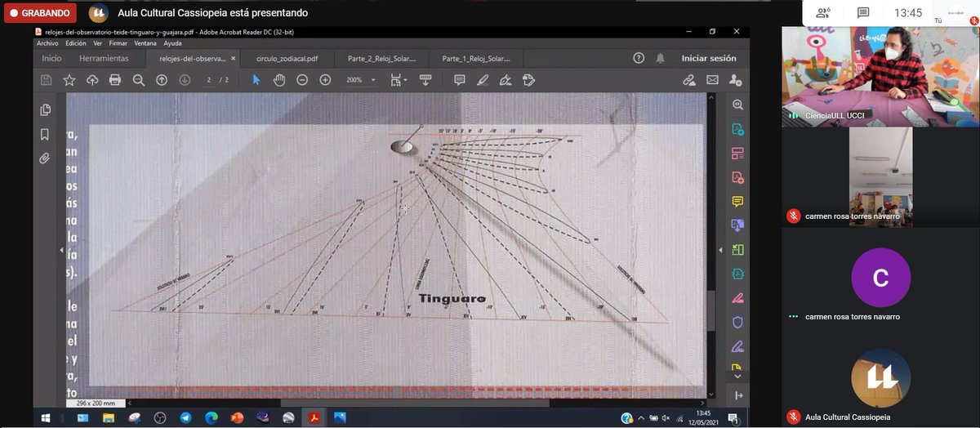This screenshot has width=980, height=428.
Task: Open the find text magnifier tool
Action: (138, 80)
